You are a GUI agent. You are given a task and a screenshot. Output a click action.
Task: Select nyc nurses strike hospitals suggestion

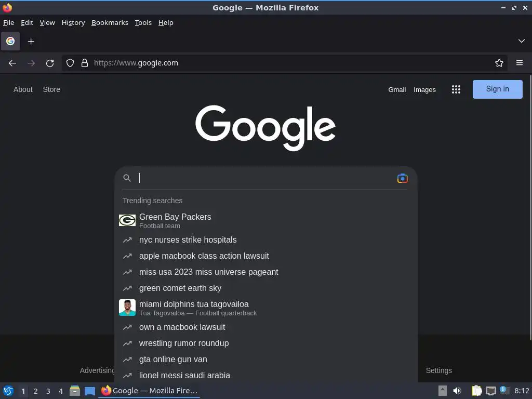click(265, 240)
